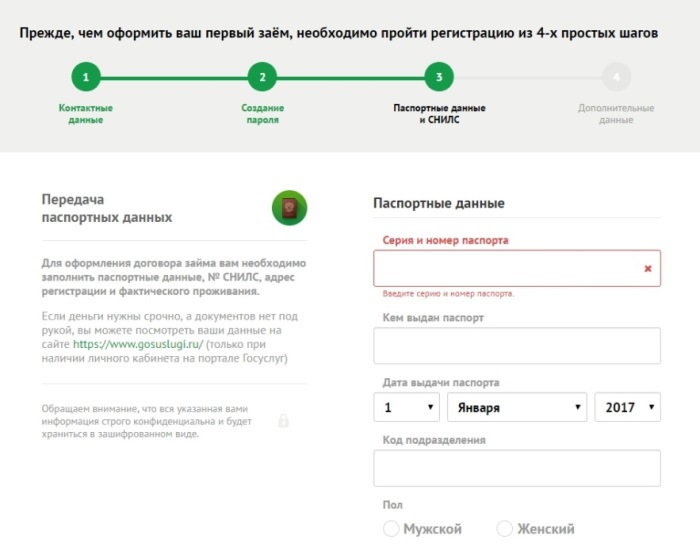Click the registration heading about 4 простых шагов

pos(338,33)
